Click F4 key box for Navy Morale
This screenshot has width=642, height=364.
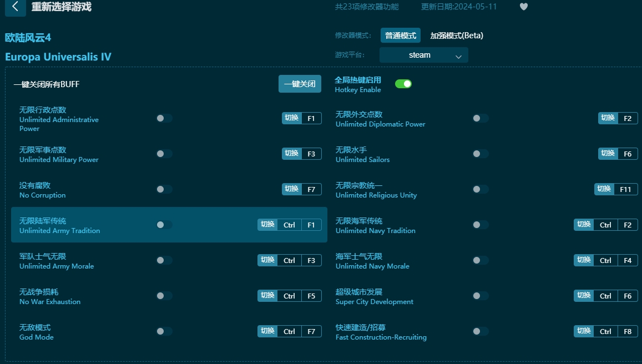point(628,260)
